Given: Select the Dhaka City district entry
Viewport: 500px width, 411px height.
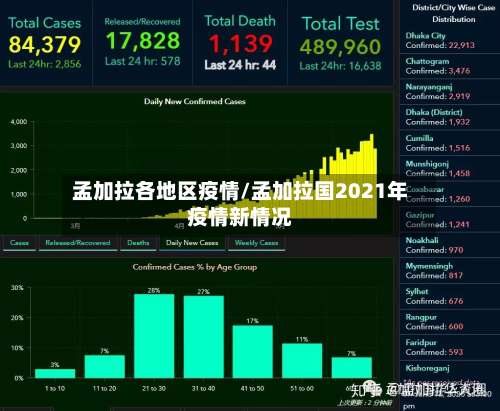Looking at the screenshot, I should point(450,40).
